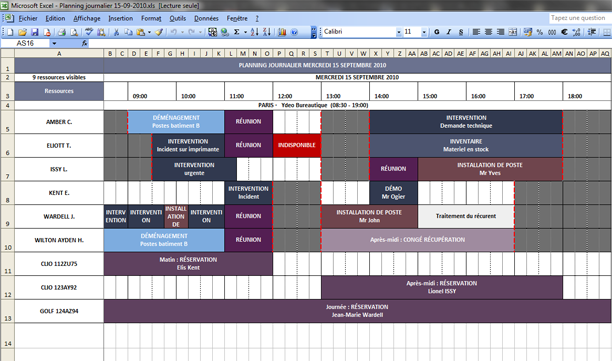Image resolution: width=612 pixels, height=361 pixels.
Task: Open the Fenêtre menu
Action: tap(237, 18)
